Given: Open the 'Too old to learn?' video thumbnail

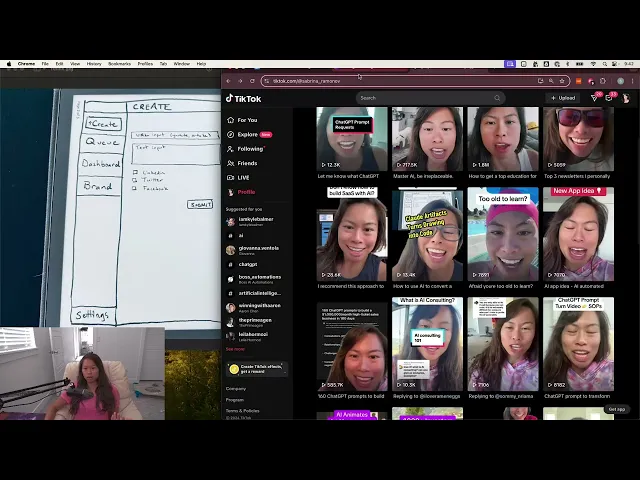Looking at the screenshot, I should click(503, 234).
